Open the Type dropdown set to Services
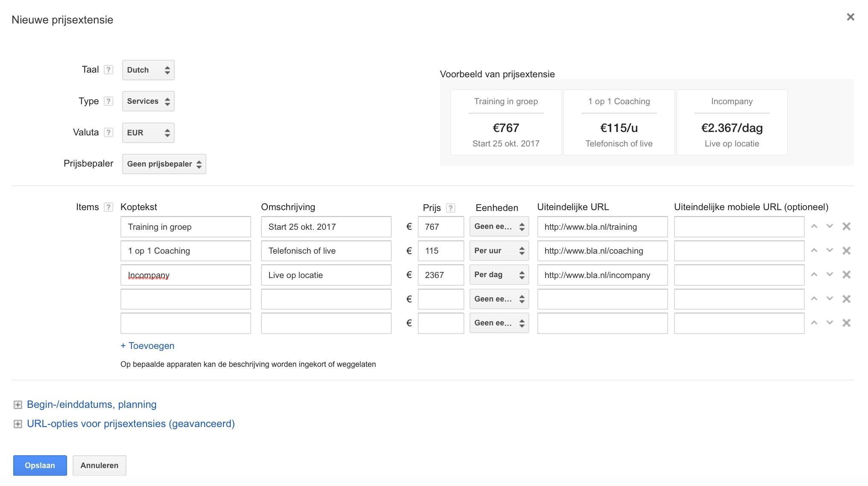Image resolution: width=868 pixels, height=486 pixels. 148,101
